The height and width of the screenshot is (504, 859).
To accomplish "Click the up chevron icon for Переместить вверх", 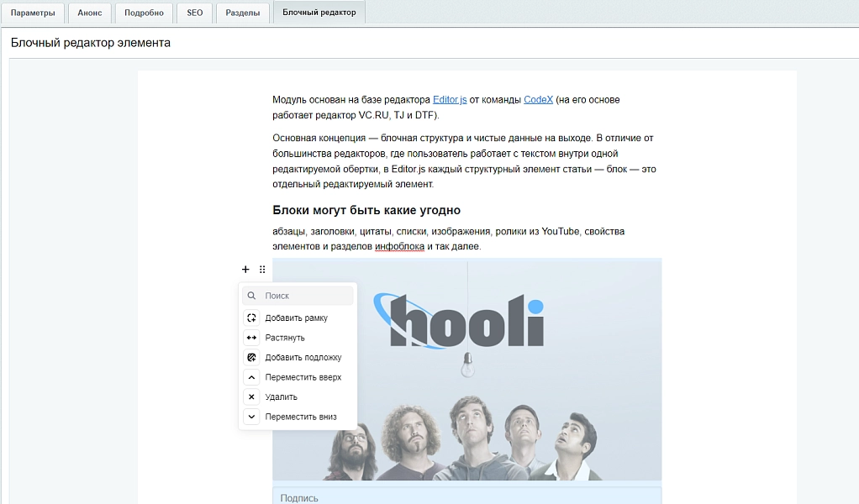I will coord(251,377).
